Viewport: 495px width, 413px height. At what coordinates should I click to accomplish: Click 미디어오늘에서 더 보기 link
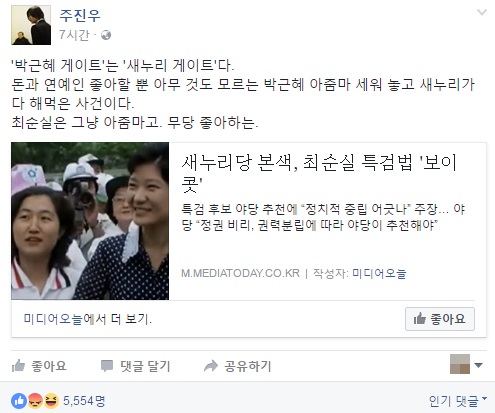(x=88, y=319)
